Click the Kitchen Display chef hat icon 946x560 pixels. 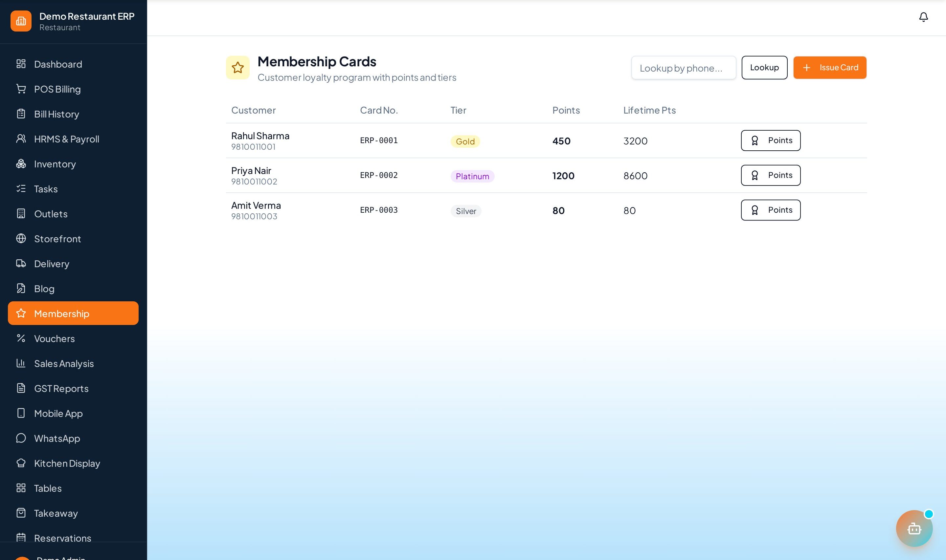21,463
